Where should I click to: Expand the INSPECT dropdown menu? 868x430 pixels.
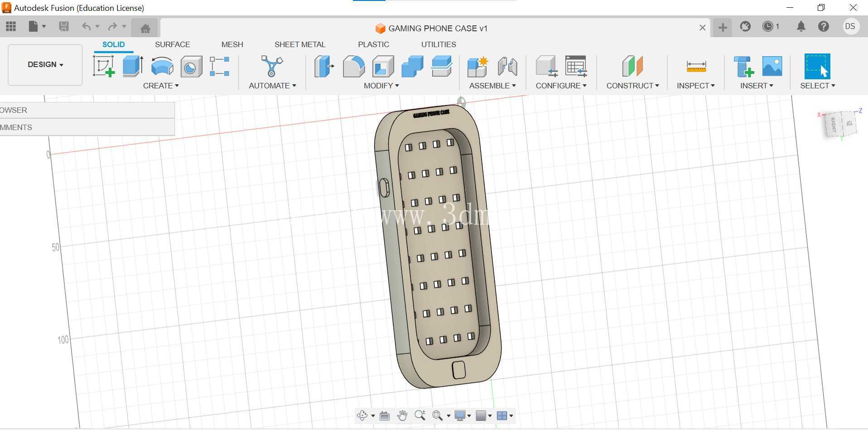click(x=696, y=86)
